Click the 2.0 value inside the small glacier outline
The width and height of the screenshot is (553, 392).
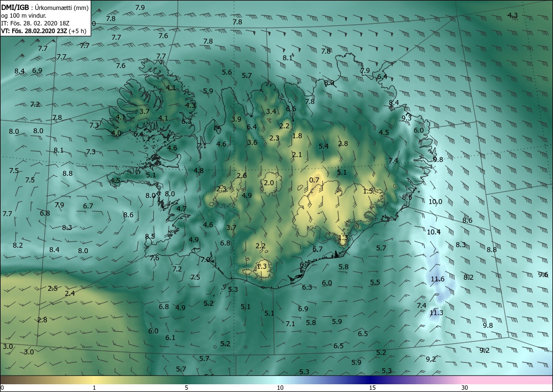click(269, 182)
